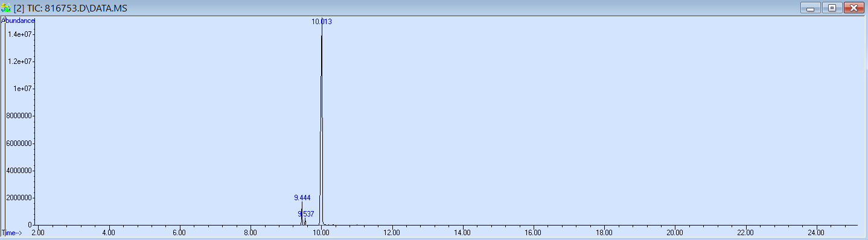Image resolution: width=868 pixels, height=240 pixels.
Task: Click the 1.2e+07 abundance tick value
Action: 20,62
